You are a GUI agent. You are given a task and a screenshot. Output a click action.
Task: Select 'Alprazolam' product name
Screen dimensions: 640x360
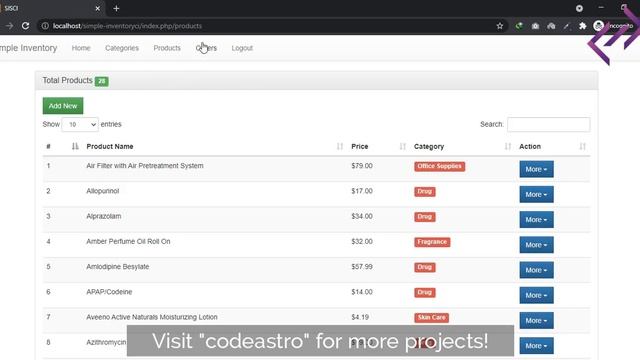(104, 216)
